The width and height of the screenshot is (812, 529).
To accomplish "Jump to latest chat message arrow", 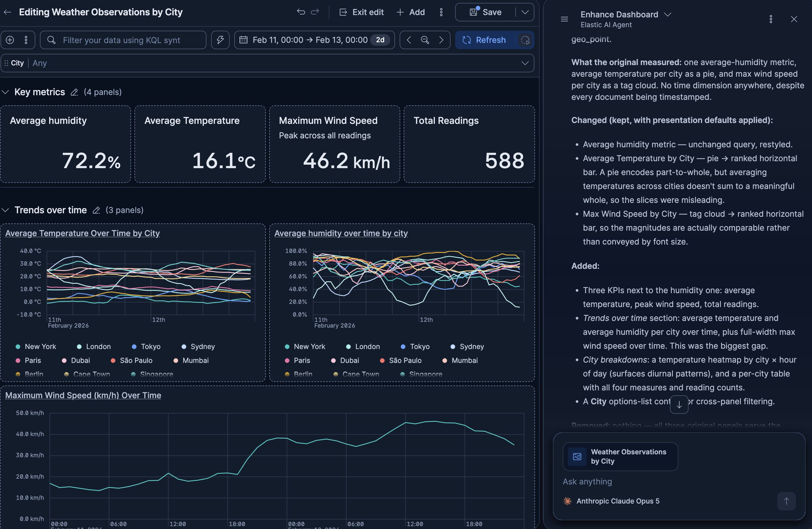I will pyautogui.click(x=679, y=405).
